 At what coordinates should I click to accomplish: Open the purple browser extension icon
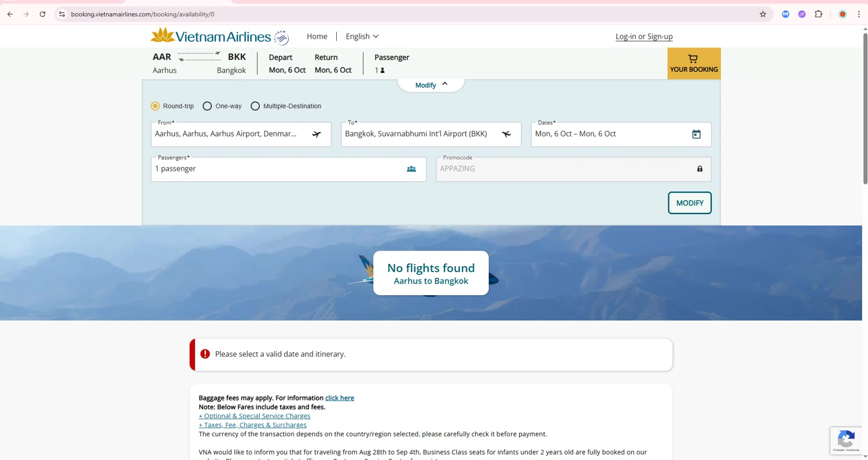point(801,14)
